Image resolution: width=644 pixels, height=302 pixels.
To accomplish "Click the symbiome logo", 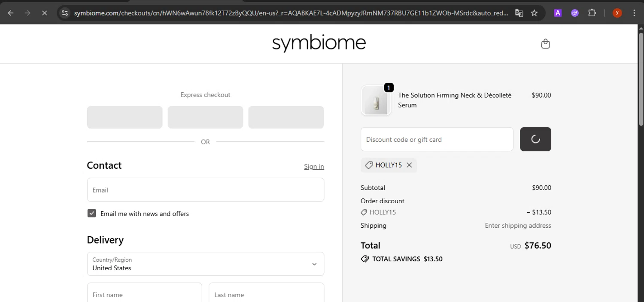I will [x=319, y=43].
